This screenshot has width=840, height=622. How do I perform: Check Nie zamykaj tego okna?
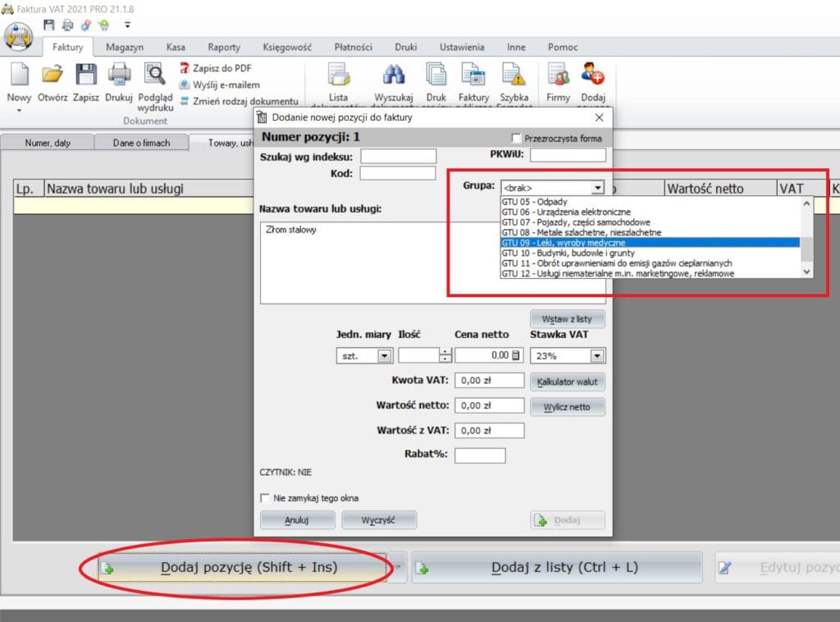click(265, 498)
